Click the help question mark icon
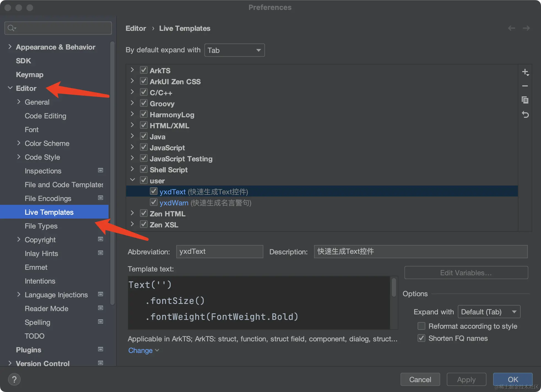 coord(14,379)
